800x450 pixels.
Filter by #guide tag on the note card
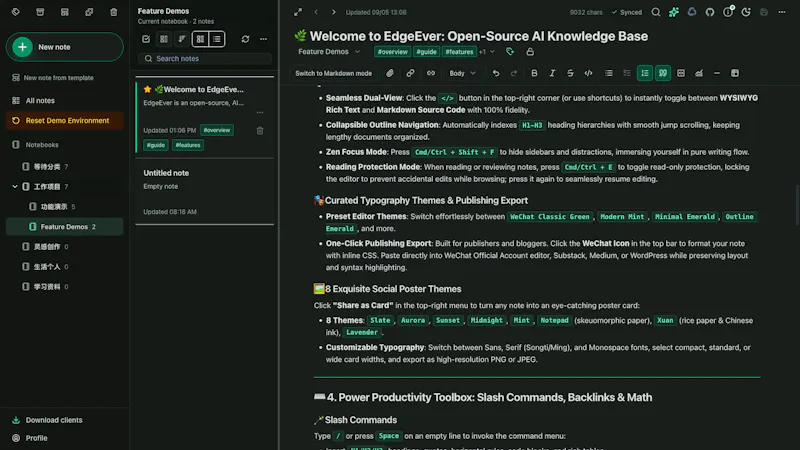point(156,145)
